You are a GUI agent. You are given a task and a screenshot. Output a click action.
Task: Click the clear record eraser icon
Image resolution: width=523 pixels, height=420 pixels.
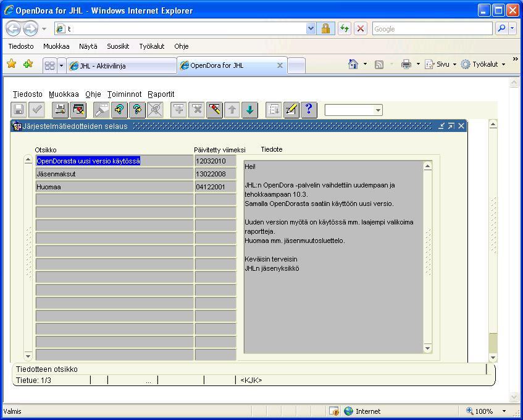point(214,110)
